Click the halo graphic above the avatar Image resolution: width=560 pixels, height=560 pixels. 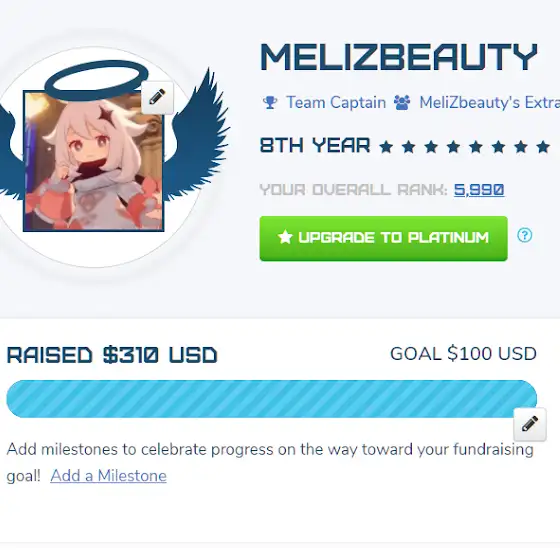pyautogui.click(x=96, y=78)
